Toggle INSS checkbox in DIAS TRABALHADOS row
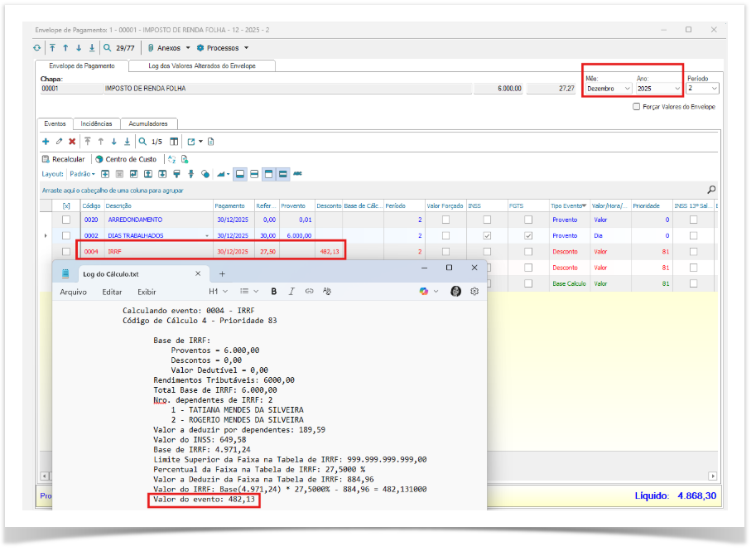756x551 pixels. point(487,235)
